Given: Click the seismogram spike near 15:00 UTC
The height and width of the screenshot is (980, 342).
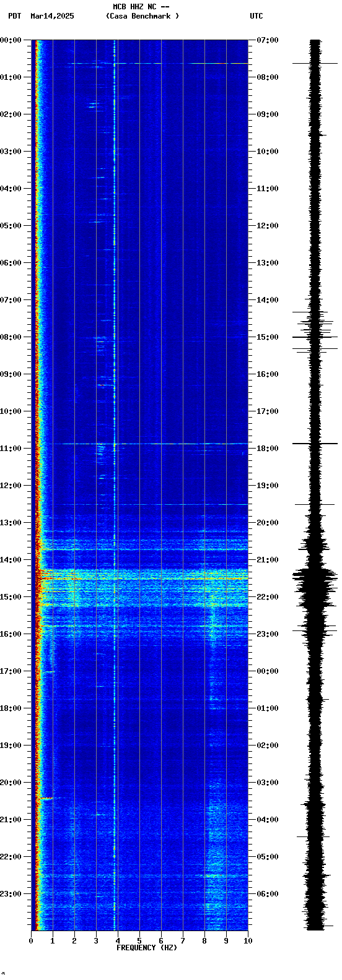Looking at the screenshot, I should coord(315,337).
